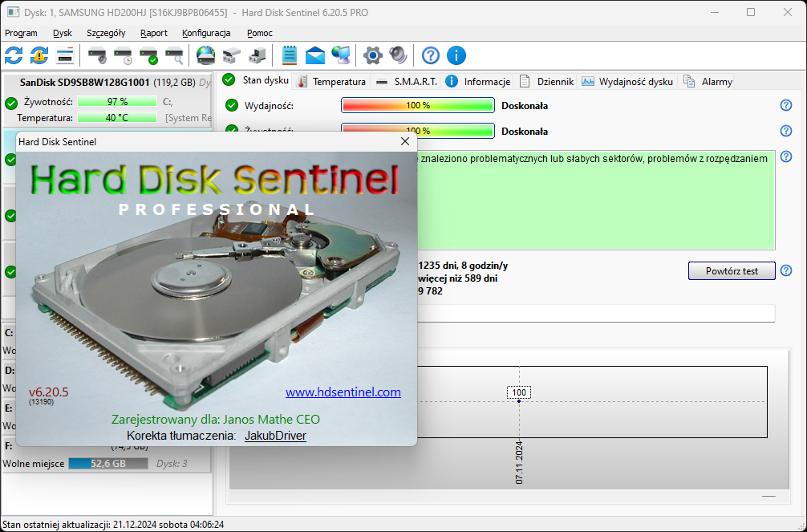807x532 pixels.
Task: Click the status bar last update timestamp
Action: point(113,525)
